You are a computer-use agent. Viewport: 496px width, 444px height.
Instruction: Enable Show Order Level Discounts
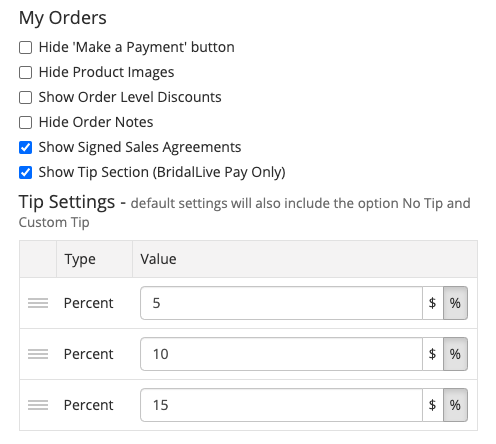pyautogui.click(x=26, y=97)
